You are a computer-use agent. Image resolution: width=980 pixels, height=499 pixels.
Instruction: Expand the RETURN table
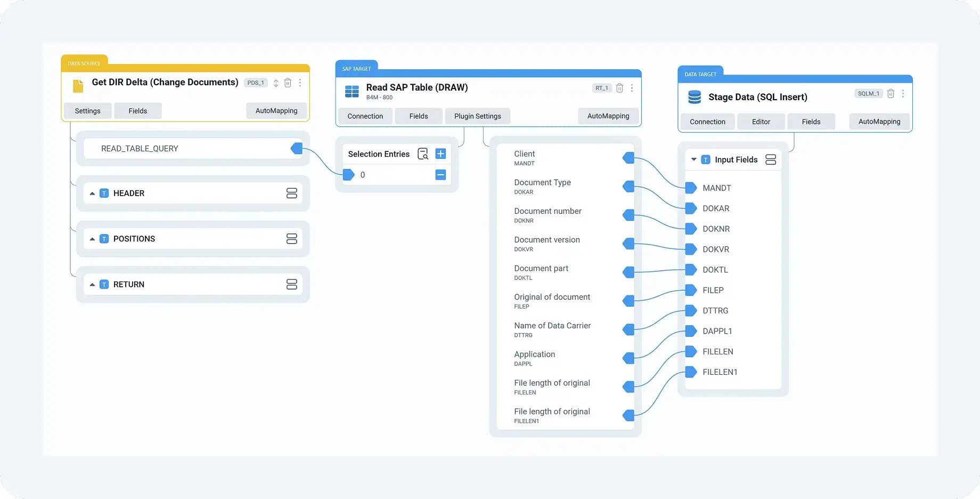point(92,285)
